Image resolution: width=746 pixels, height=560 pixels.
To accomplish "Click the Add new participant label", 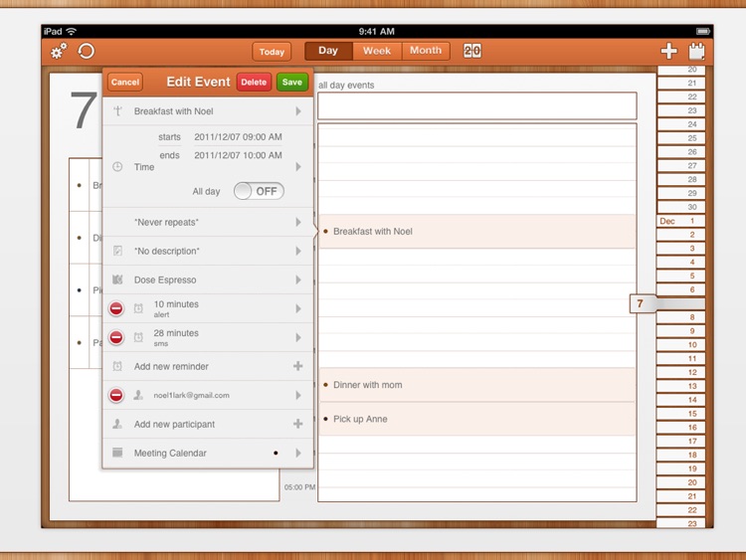I will [x=174, y=424].
